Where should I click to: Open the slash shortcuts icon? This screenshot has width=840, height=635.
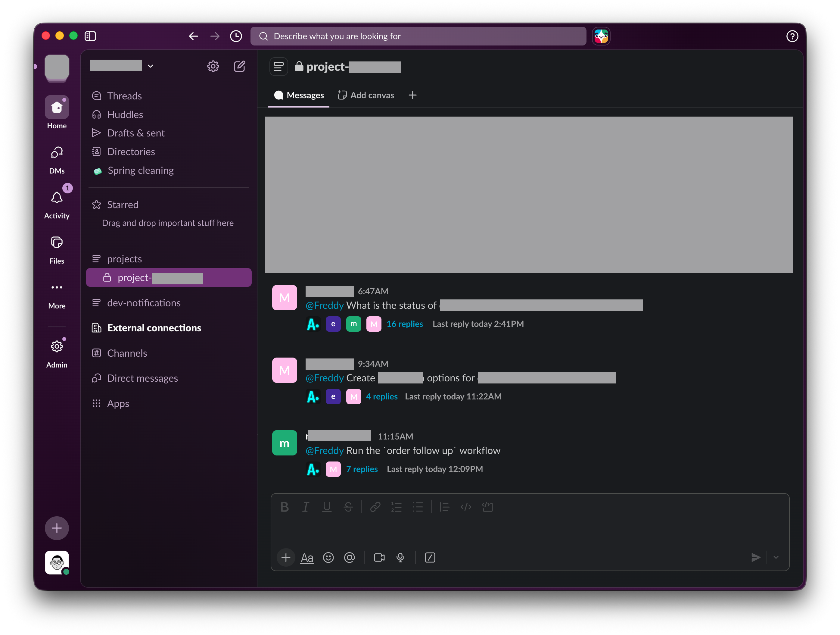pyautogui.click(x=430, y=558)
